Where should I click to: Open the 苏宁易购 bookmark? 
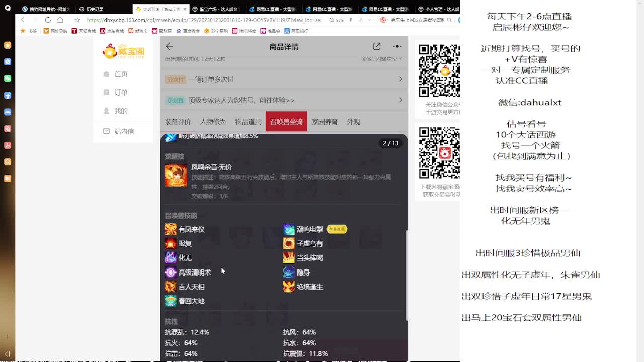(216, 31)
